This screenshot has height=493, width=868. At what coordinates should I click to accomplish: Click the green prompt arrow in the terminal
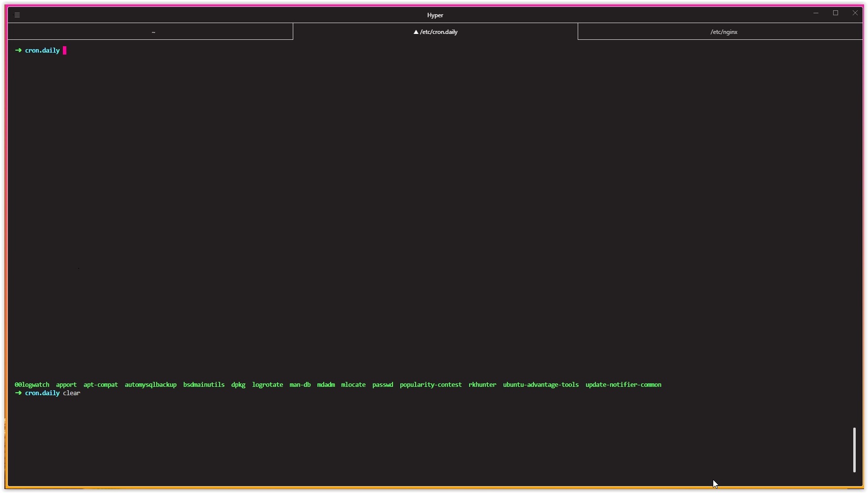click(x=19, y=50)
